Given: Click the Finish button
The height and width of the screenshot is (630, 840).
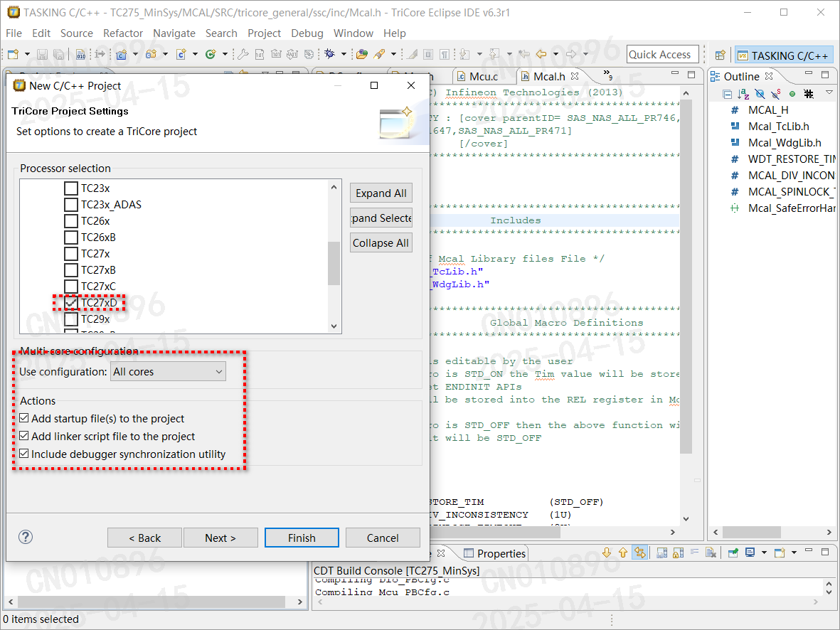Looking at the screenshot, I should 302,538.
